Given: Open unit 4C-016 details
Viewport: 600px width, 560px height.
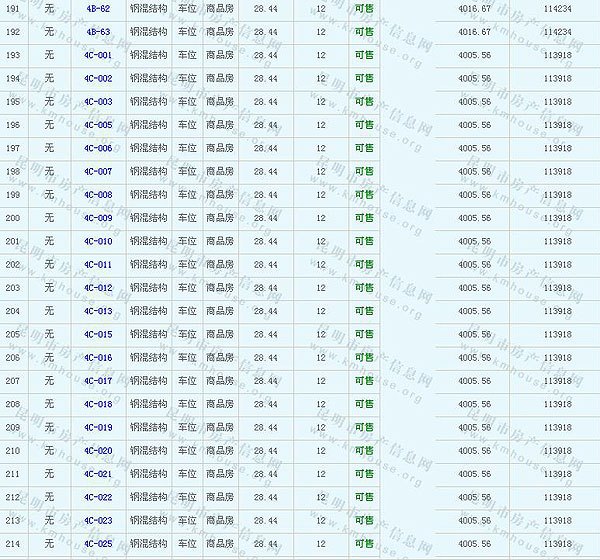Looking at the screenshot, I should tap(98, 357).
